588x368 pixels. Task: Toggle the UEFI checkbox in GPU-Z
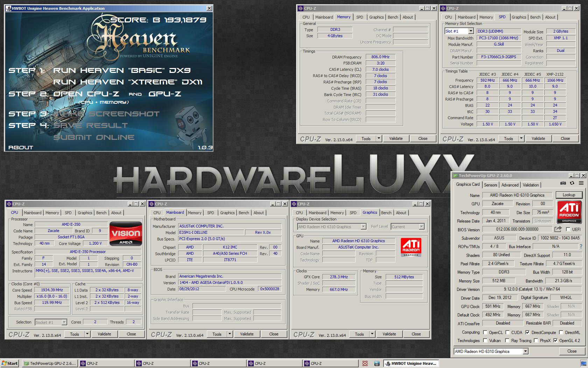568,230
